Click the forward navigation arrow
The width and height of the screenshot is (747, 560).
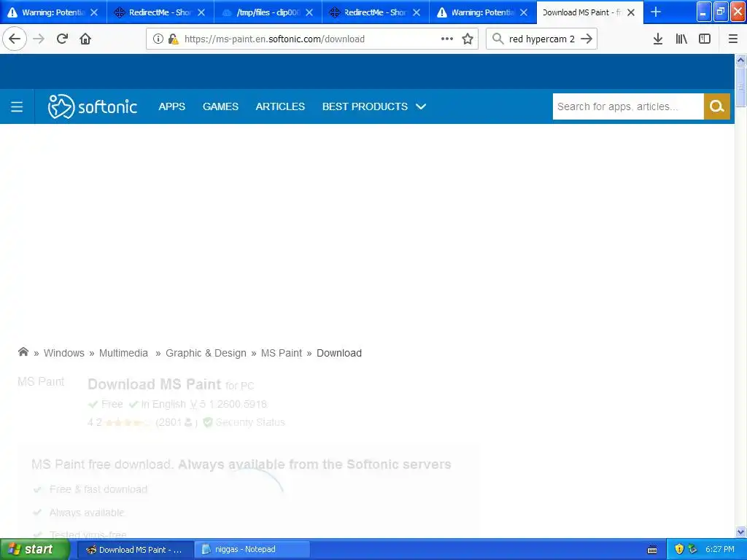coord(39,39)
